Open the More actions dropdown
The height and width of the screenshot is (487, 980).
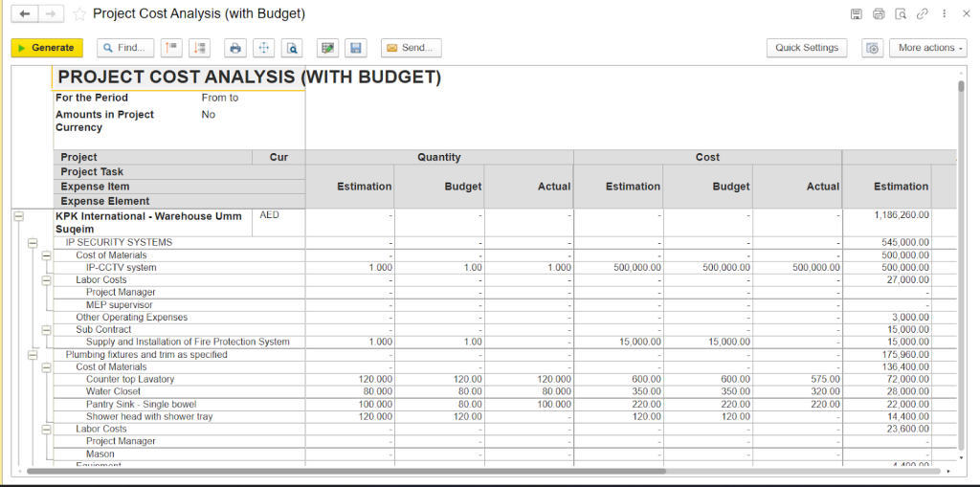[x=927, y=48]
